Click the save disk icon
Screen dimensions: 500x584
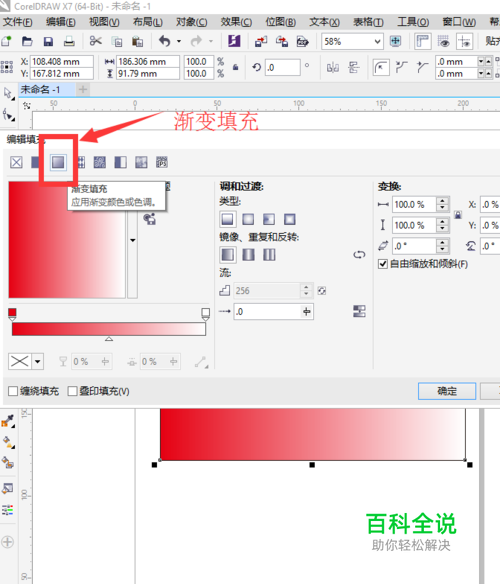coord(48,41)
